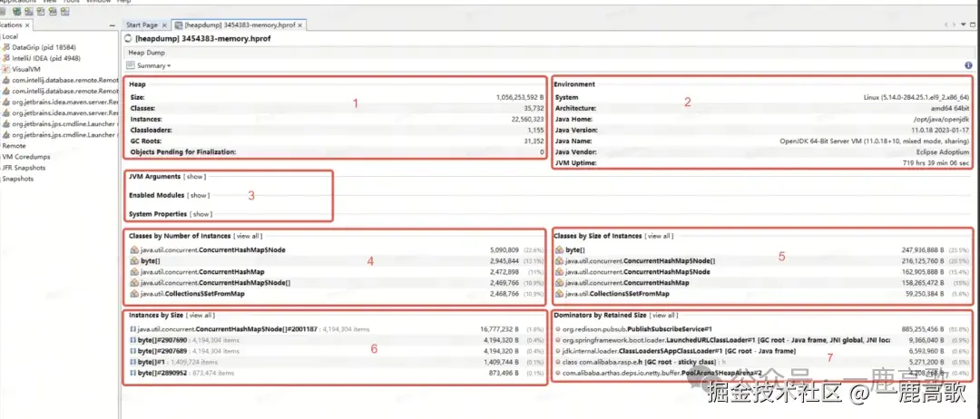
Task: Select the Local node in Applications tree
Action: (10, 36)
